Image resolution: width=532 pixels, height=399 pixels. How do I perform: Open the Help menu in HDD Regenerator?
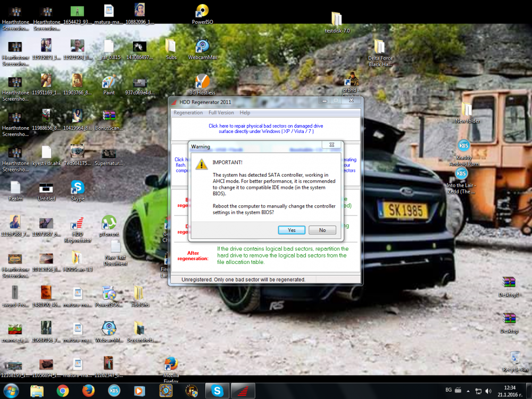pyautogui.click(x=245, y=113)
